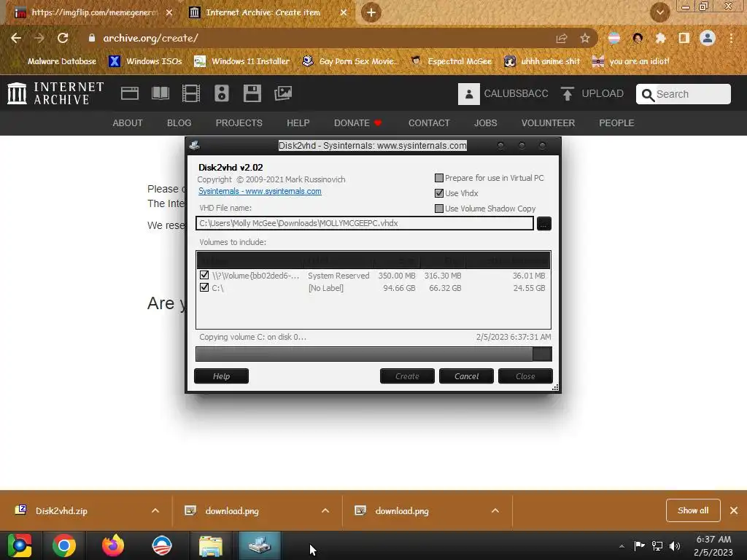Show hidden system tray icons
This screenshot has height=560, width=747.
click(x=622, y=546)
